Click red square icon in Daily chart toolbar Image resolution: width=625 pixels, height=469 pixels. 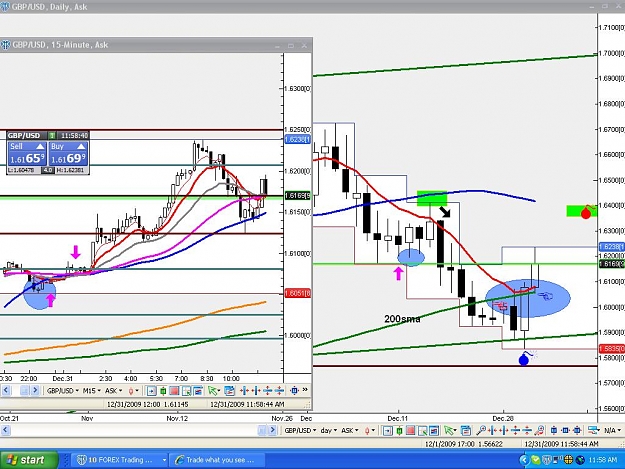click(x=411, y=430)
